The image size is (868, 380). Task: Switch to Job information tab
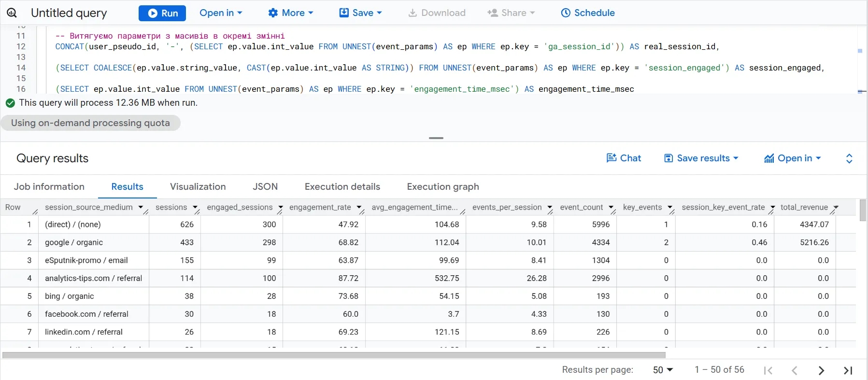tap(49, 187)
